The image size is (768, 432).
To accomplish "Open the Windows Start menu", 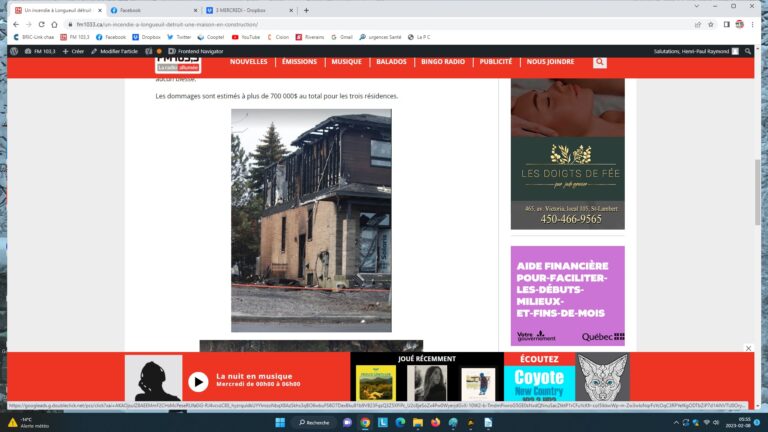I will 282,422.
